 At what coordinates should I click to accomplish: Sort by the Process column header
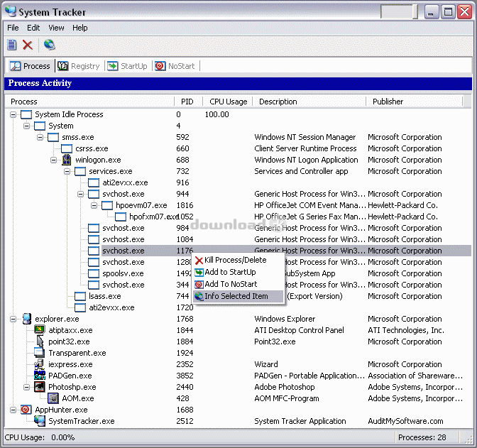(89, 102)
